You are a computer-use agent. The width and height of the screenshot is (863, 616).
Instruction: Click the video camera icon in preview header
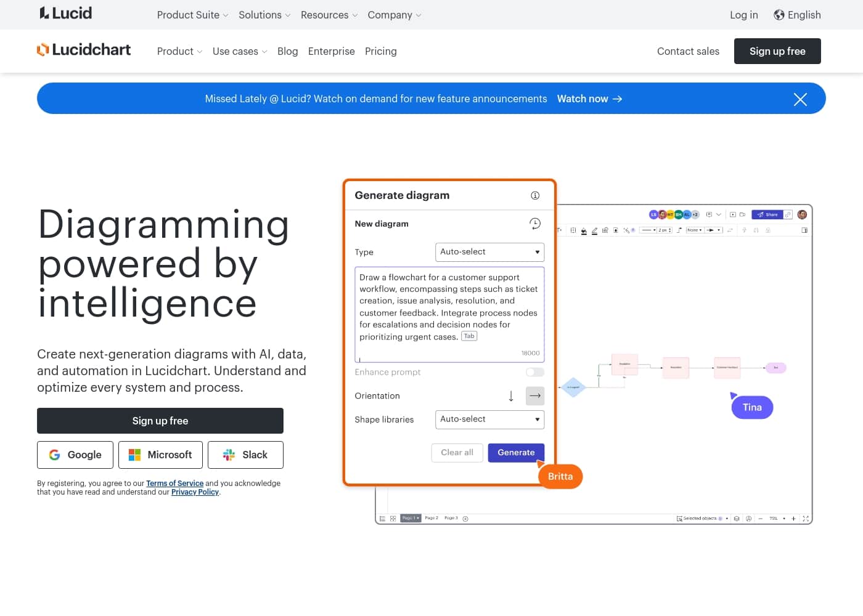pos(742,215)
